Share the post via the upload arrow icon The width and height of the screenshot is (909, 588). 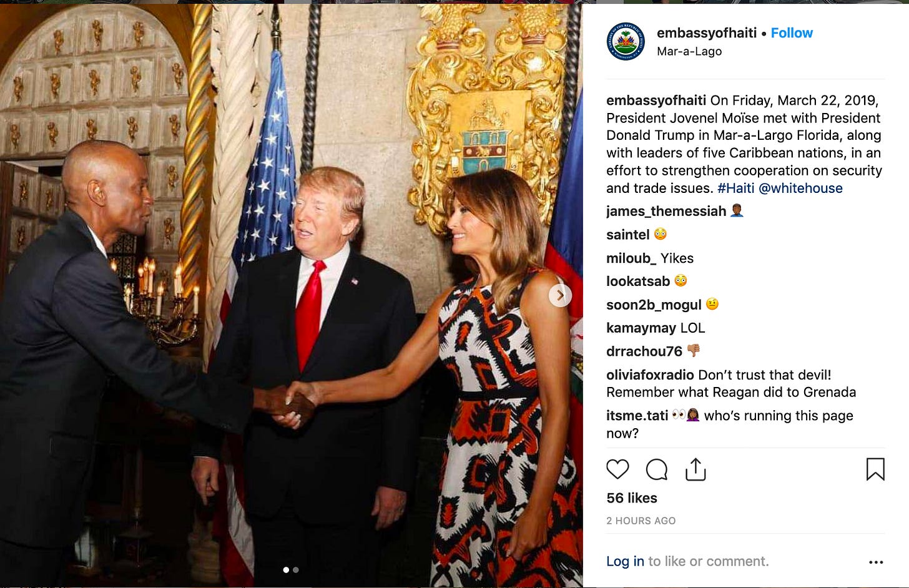pos(695,469)
